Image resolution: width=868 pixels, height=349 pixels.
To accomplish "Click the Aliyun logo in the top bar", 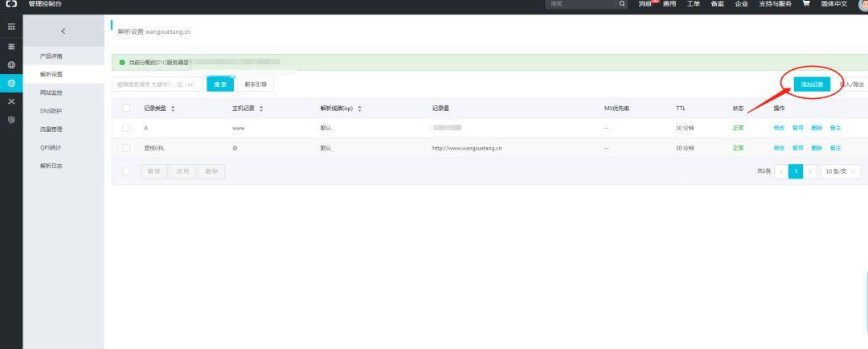I will tap(11, 4).
